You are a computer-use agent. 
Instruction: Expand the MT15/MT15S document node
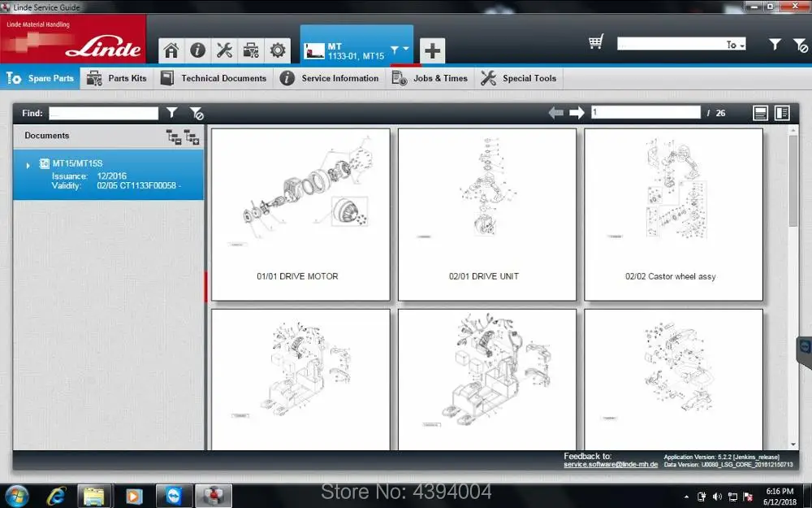click(x=28, y=165)
